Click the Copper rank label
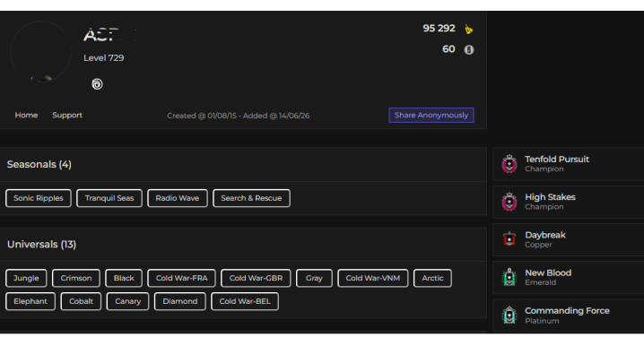The height and width of the screenshot is (346, 644). coord(538,245)
